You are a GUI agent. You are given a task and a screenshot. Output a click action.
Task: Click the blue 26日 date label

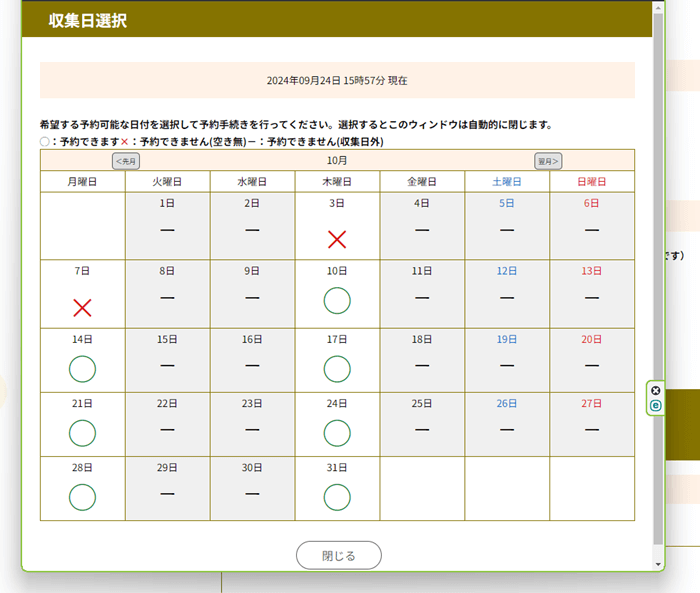[507, 404]
